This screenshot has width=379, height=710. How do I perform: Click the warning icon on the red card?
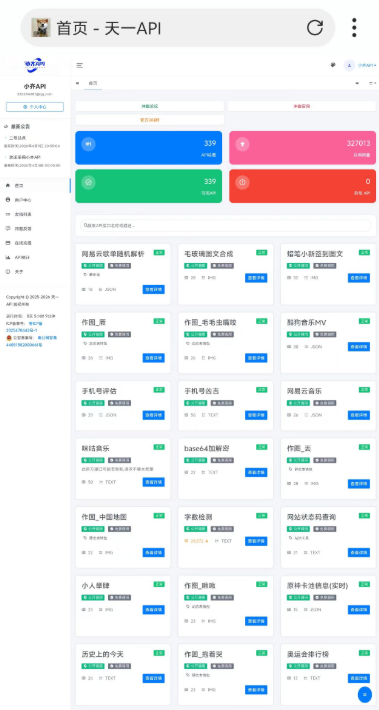click(242, 182)
